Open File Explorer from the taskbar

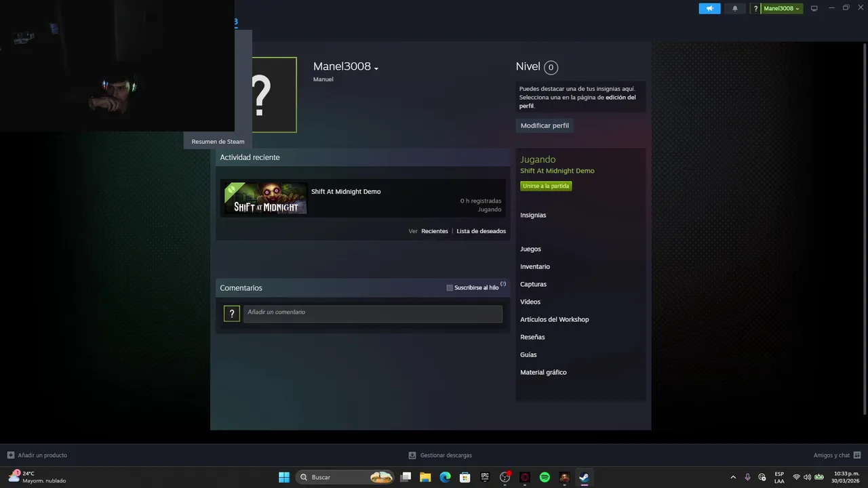(425, 477)
